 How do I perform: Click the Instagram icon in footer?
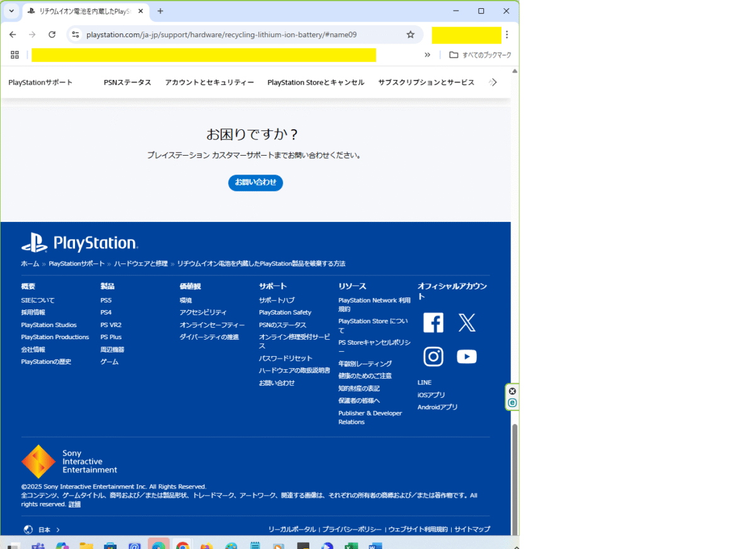(x=433, y=357)
